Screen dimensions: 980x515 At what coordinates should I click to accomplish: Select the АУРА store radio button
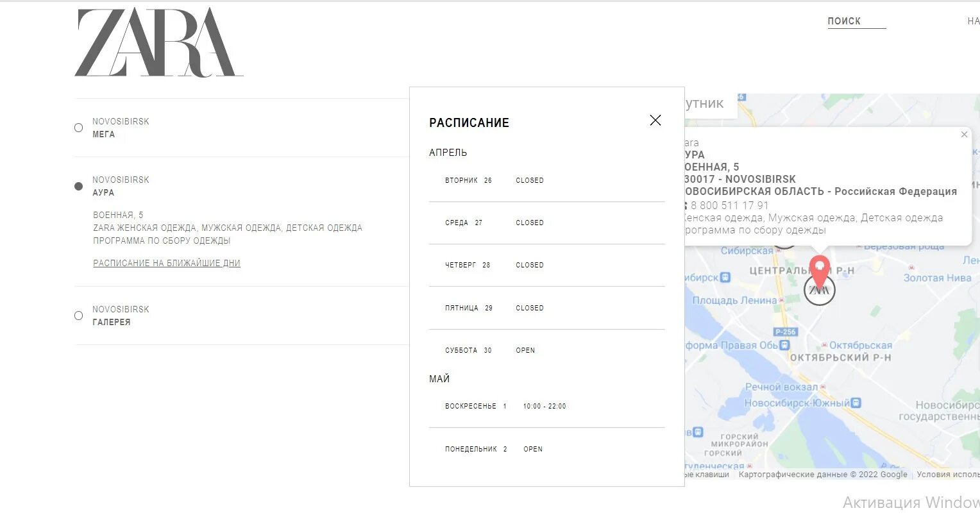point(78,186)
